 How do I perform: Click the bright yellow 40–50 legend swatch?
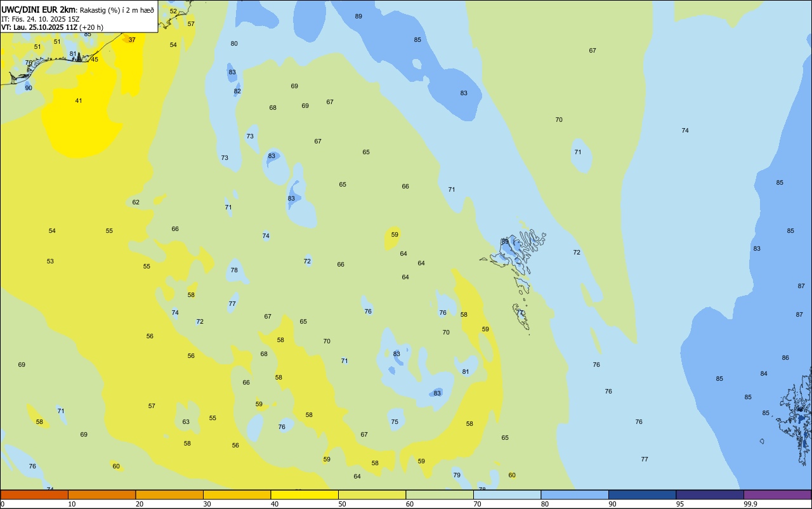(304, 494)
